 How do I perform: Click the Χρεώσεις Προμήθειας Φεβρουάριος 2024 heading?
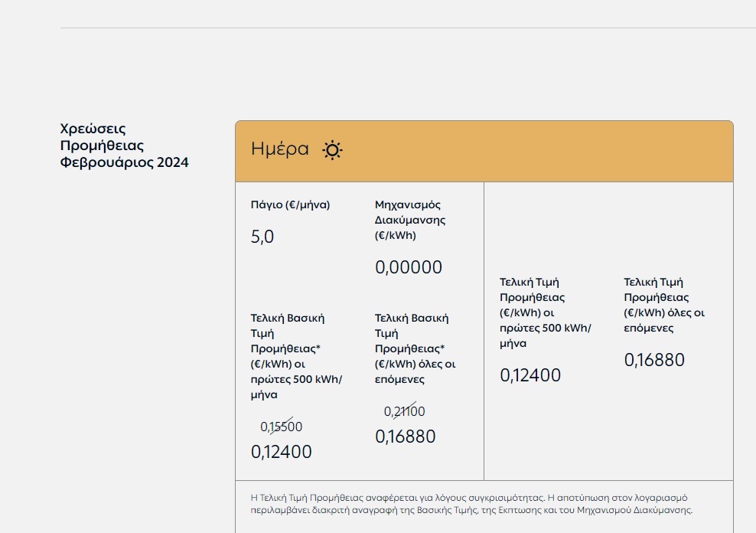(x=124, y=146)
